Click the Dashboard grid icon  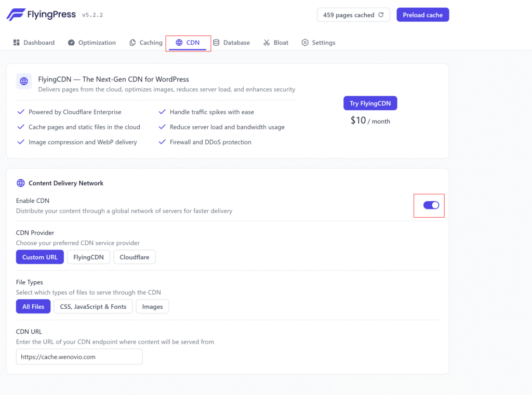[x=17, y=43]
